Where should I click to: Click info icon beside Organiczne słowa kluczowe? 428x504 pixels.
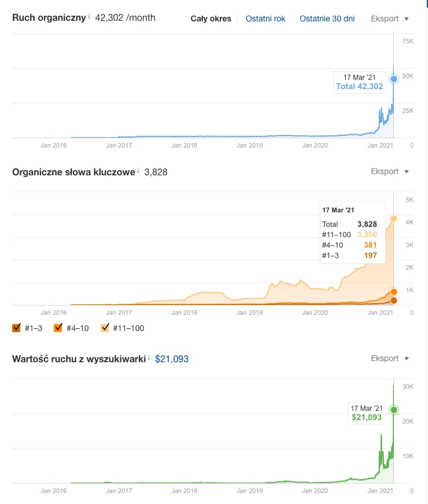pyautogui.click(x=139, y=171)
